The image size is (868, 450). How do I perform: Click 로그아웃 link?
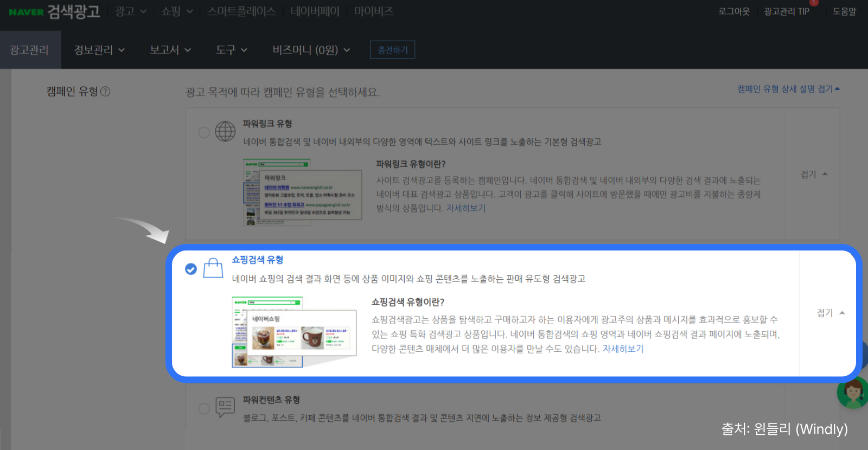tap(733, 11)
